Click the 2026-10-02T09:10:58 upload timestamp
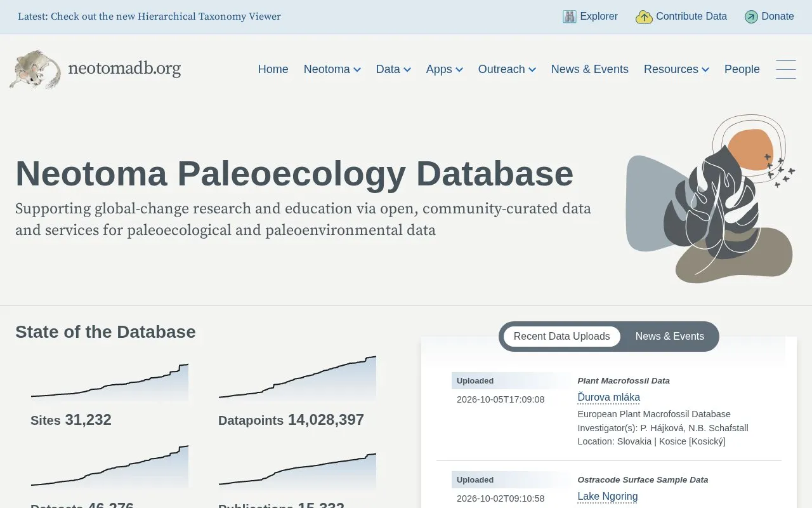 coord(501,498)
